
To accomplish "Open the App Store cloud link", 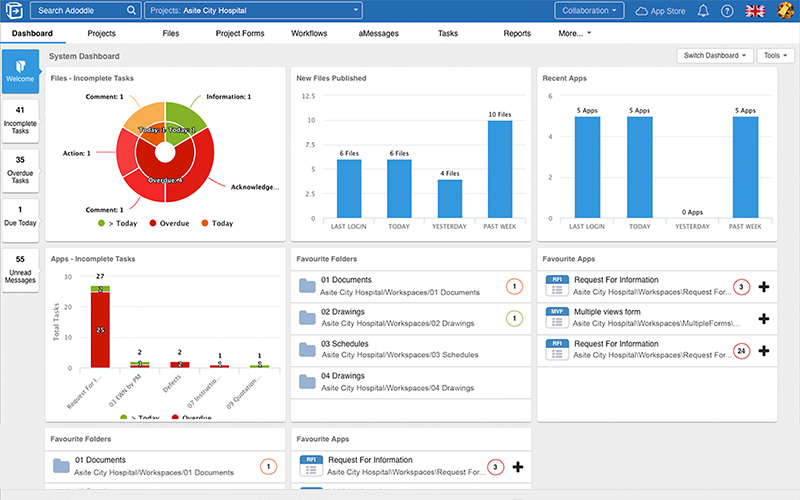I will (x=658, y=11).
